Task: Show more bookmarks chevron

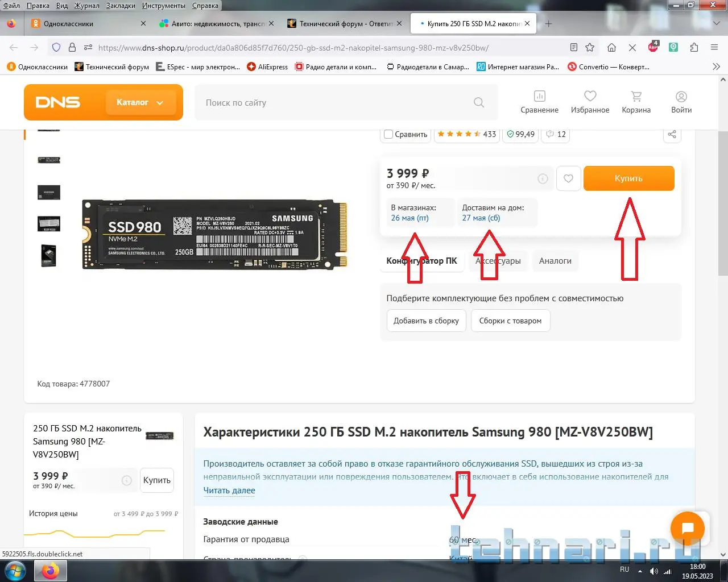Action: [716, 66]
